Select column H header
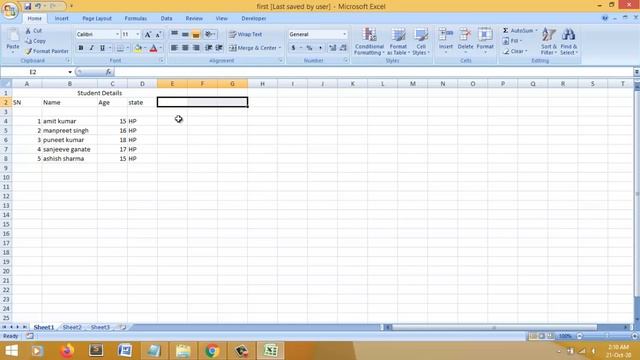 tap(262, 84)
